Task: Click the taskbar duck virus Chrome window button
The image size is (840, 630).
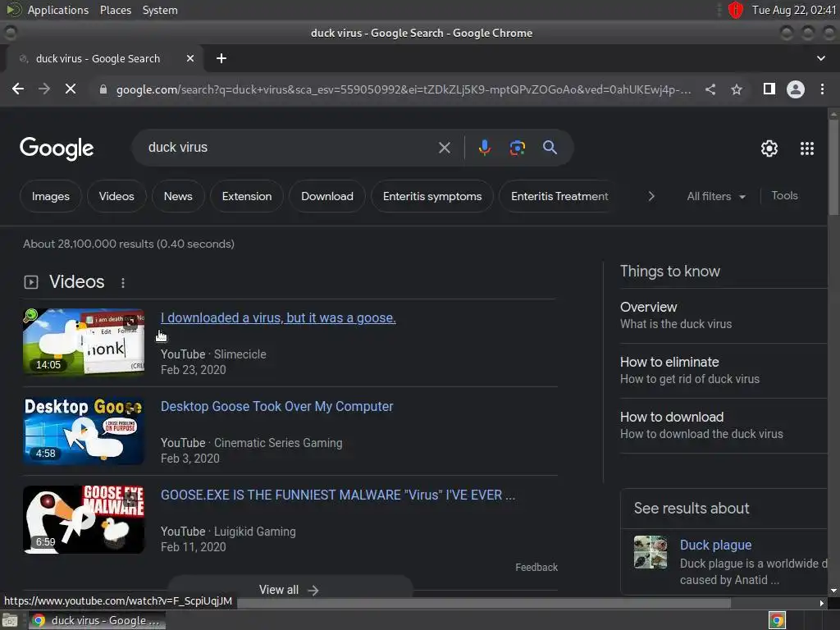Action: pos(97,620)
